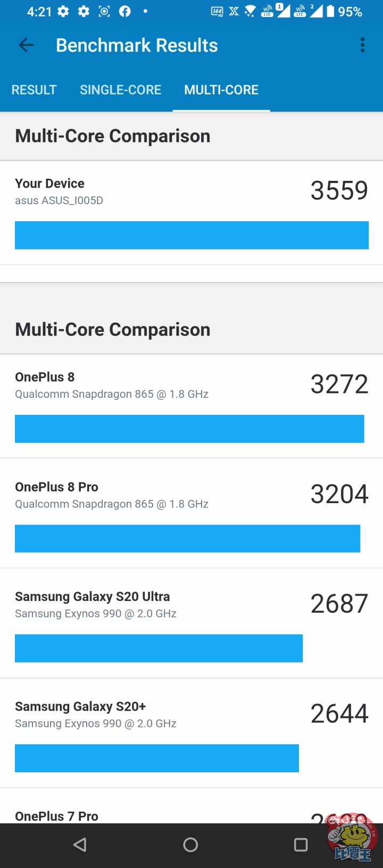The height and width of the screenshot is (868, 383).
Task: Tap the recent apps square button
Action: (301, 845)
